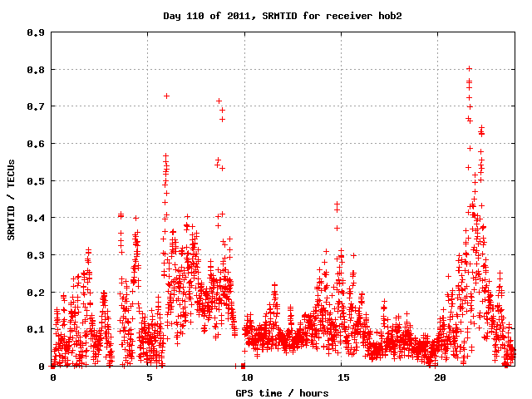
Task: Click the x-axis tick label 10
Action: point(246,377)
